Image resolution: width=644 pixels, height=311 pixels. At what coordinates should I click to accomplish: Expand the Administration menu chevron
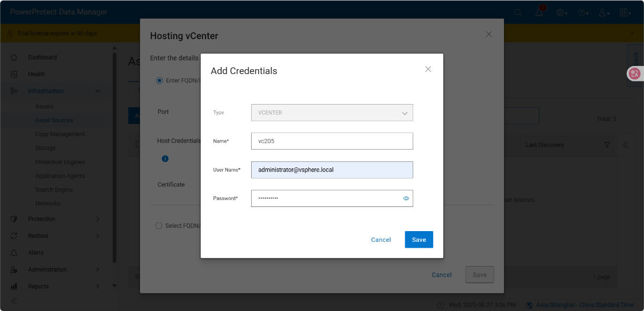(x=98, y=270)
